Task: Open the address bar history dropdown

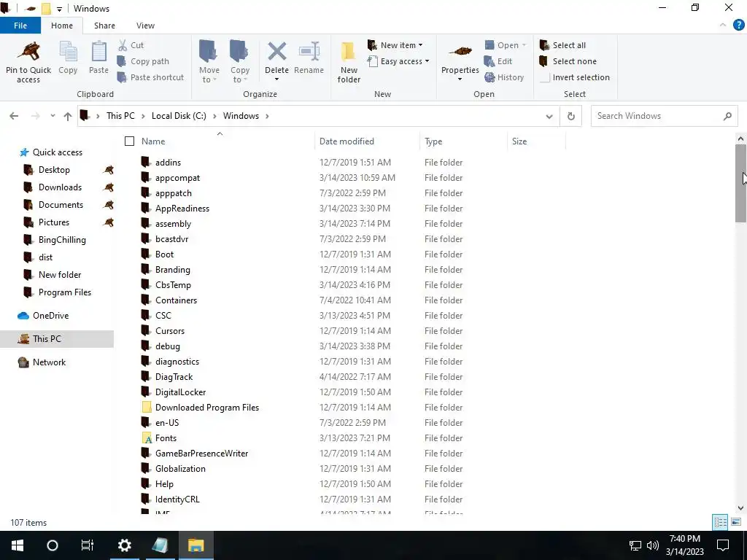Action: coord(549,116)
